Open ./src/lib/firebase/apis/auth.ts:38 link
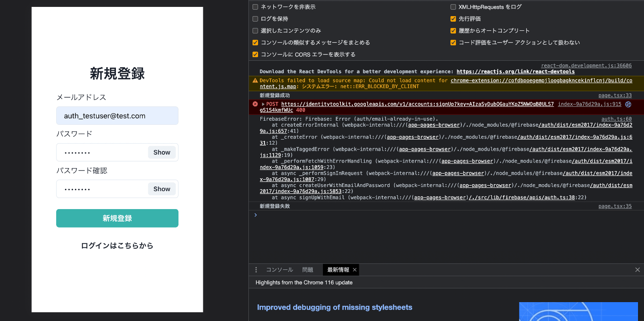Image resolution: width=644 pixels, height=321 pixels. click(522, 198)
